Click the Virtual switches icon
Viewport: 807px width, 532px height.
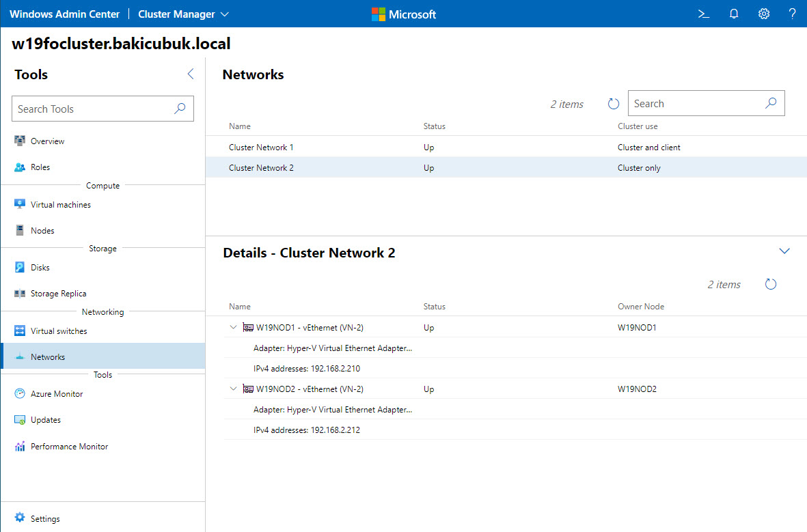(20, 331)
